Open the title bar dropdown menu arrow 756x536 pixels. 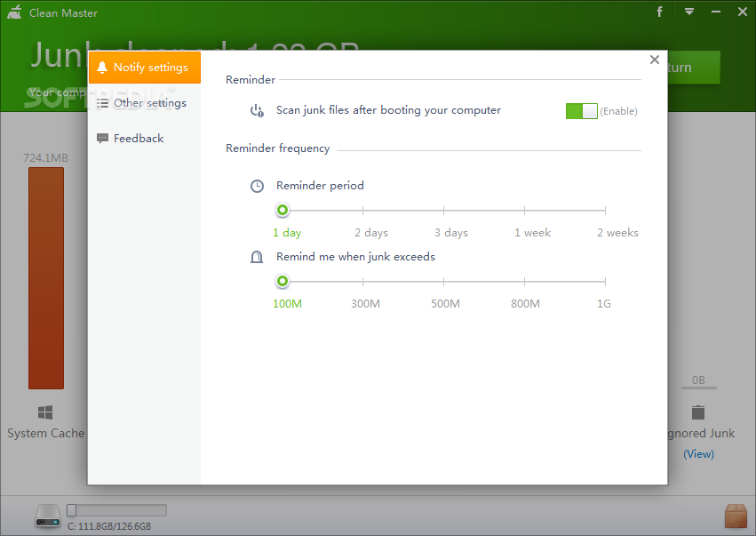pyautogui.click(x=689, y=12)
